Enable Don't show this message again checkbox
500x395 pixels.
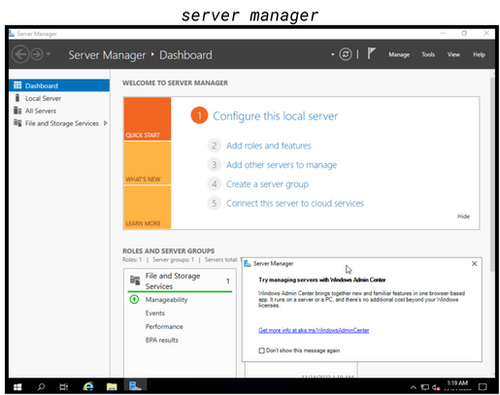[x=262, y=350]
